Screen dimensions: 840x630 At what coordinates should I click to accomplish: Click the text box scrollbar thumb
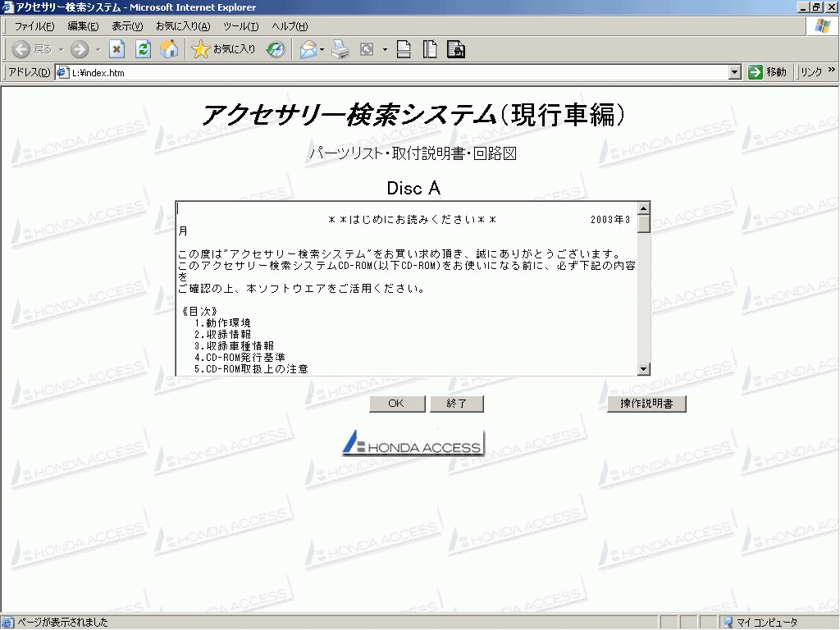point(644,223)
